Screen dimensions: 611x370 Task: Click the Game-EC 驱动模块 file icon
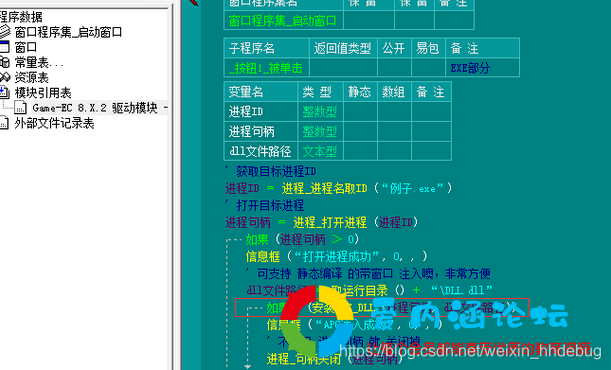point(21,107)
